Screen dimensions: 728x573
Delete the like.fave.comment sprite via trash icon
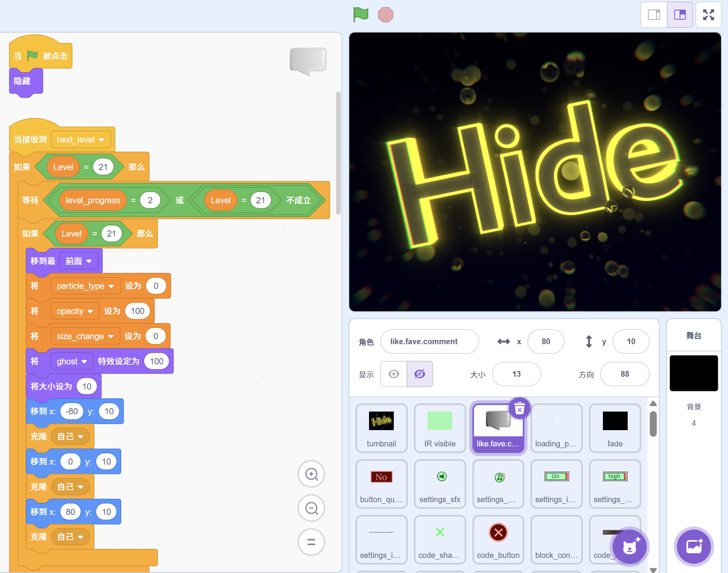pyautogui.click(x=519, y=408)
